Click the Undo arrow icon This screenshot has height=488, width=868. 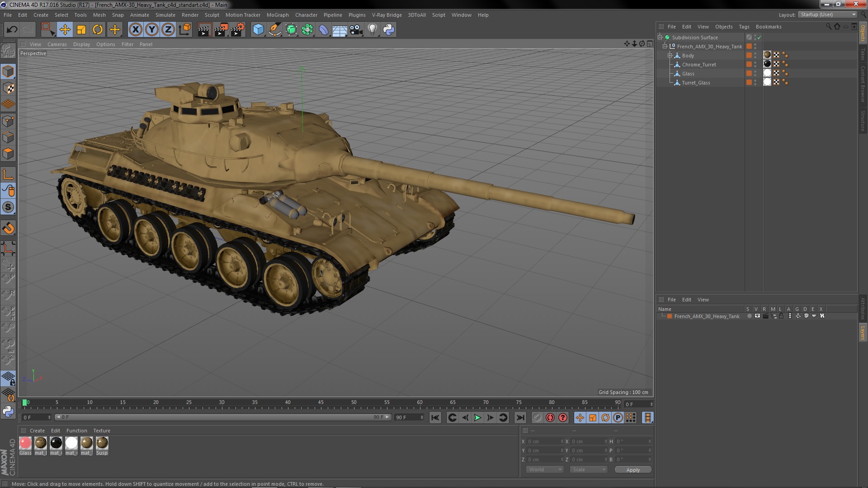point(12,30)
